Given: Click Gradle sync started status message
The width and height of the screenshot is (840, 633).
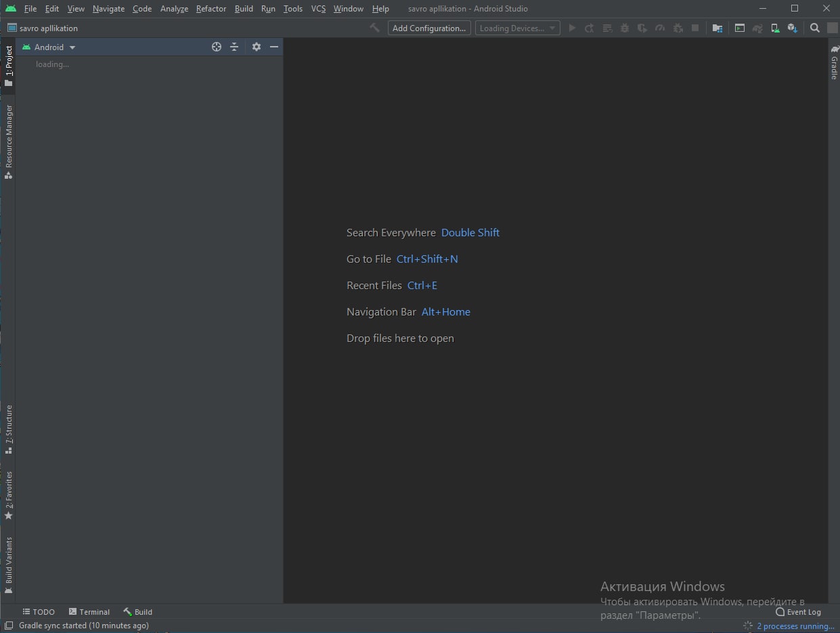Looking at the screenshot, I should tap(84, 626).
